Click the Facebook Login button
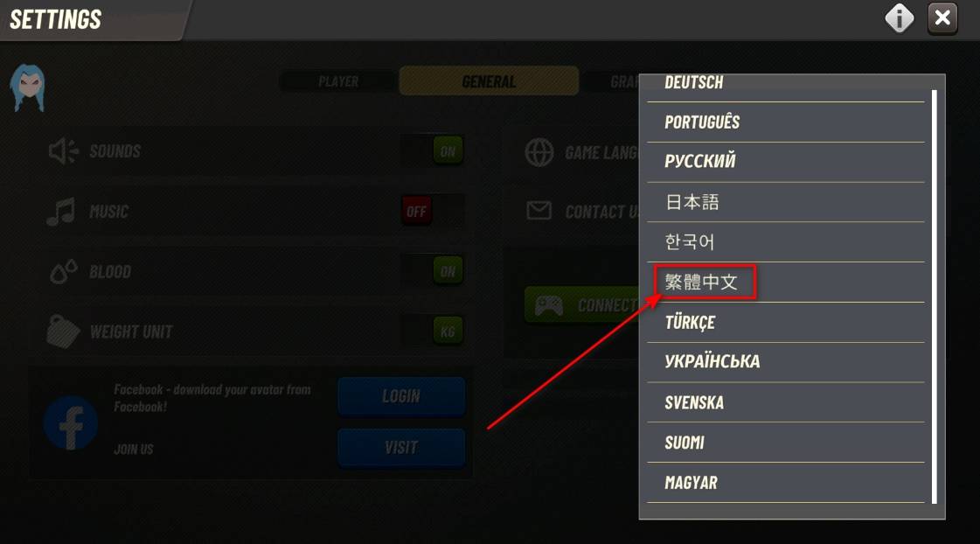 [x=401, y=396]
